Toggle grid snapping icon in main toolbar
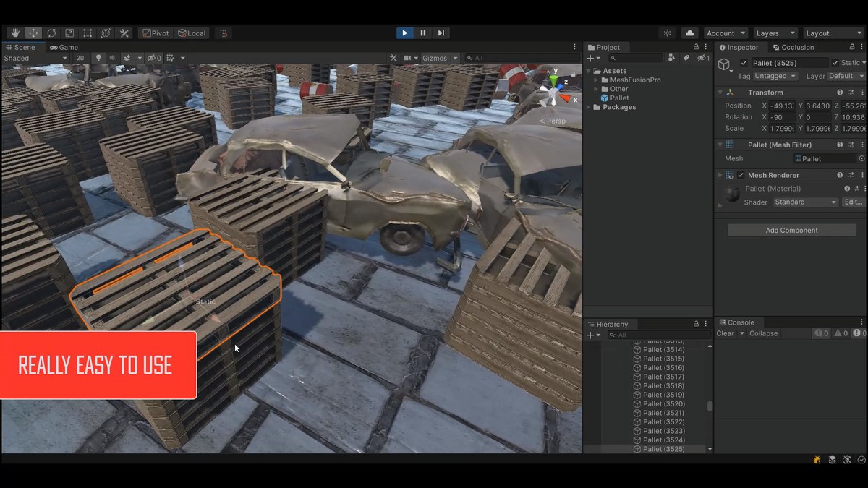 pos(224,33)
